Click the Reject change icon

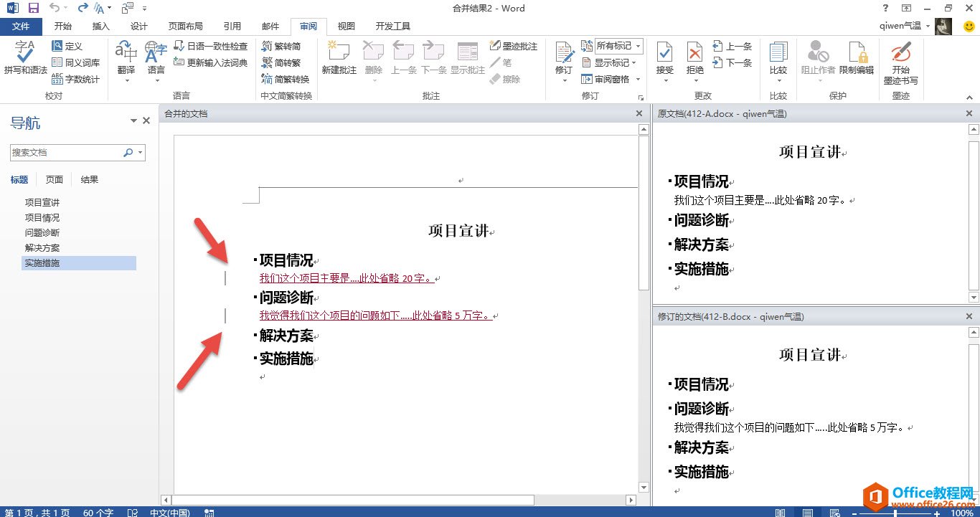tap(694, 57)
